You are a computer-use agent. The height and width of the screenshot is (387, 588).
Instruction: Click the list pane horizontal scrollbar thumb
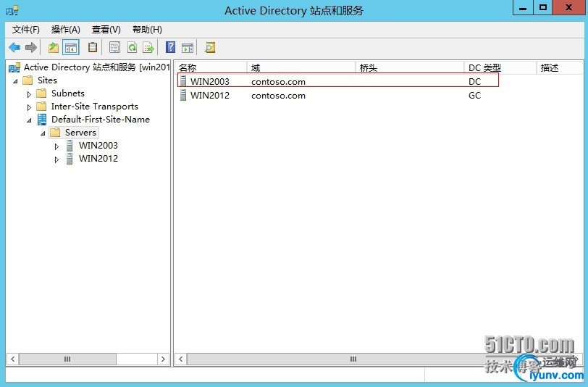point(353,359)
